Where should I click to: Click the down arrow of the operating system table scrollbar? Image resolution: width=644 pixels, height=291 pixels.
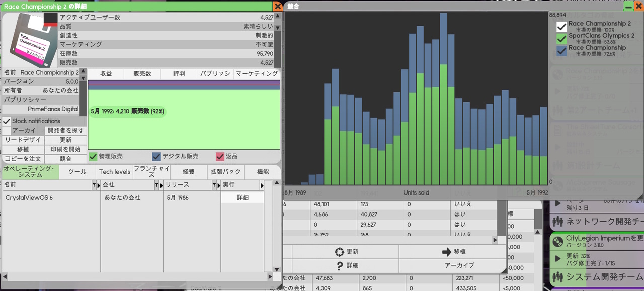click(277, 270)
